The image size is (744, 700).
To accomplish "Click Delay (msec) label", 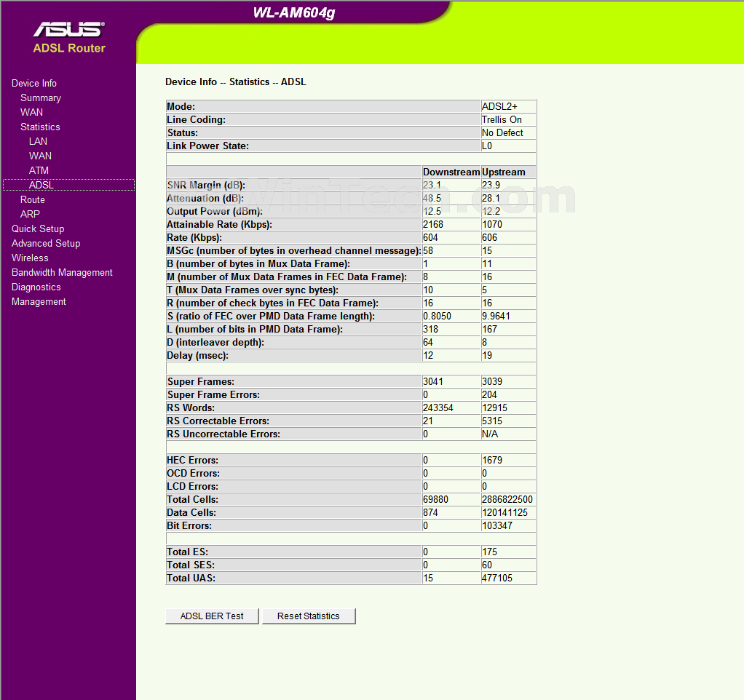I will 197,356.
